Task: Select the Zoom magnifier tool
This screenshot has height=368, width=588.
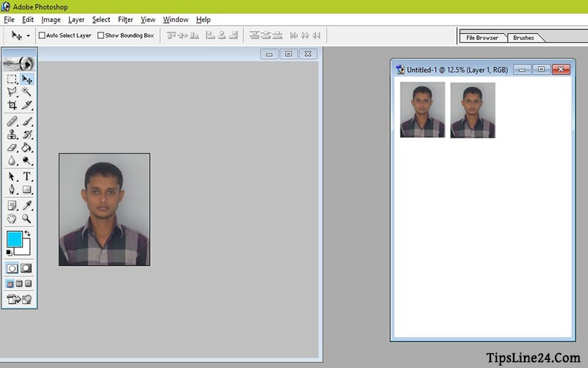Action: [26, 219]
